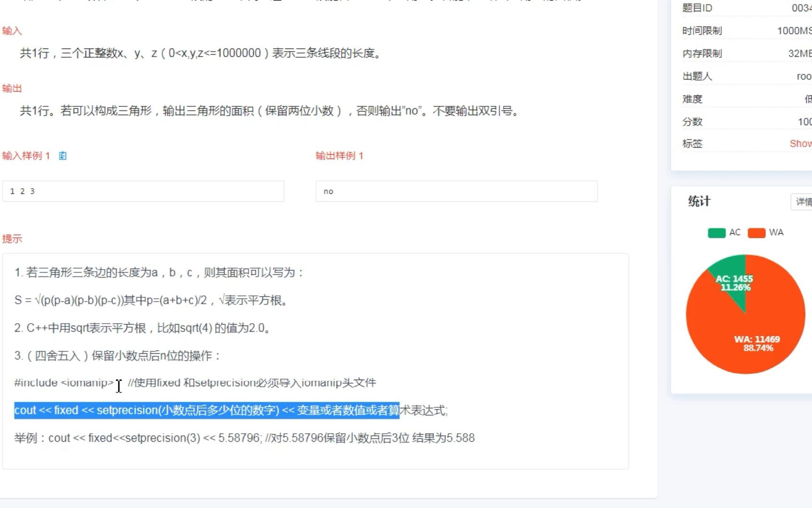Viewport: 812px width, 508px height.
Task: Click the hint line about sqrt(4) being 2.0
Action: click(x=143, y=328)
